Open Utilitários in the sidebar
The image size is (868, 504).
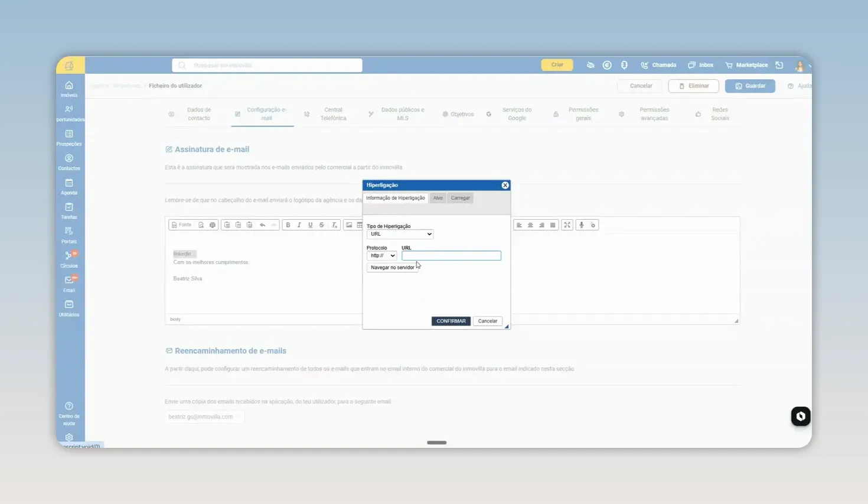(x=69, y=308)
